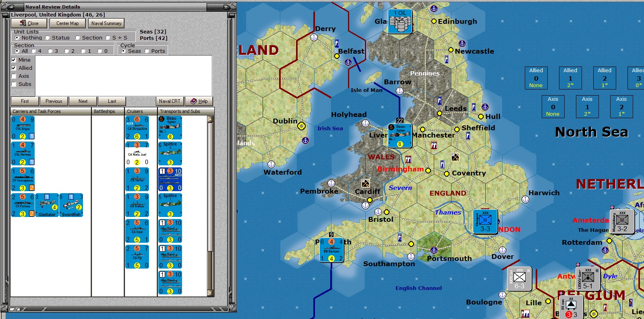The image size is (644, 319).
Task: Set Cycle to Seas
Action: [x=131, y=51]
